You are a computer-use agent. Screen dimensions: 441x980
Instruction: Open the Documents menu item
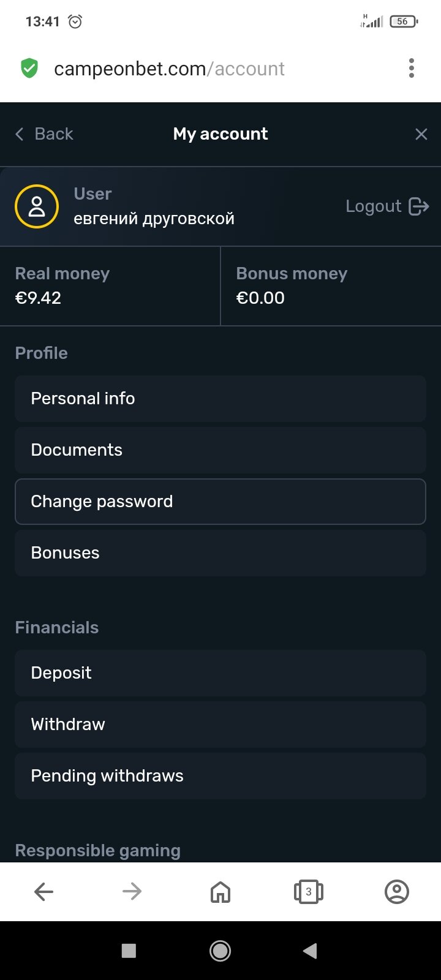221,450
